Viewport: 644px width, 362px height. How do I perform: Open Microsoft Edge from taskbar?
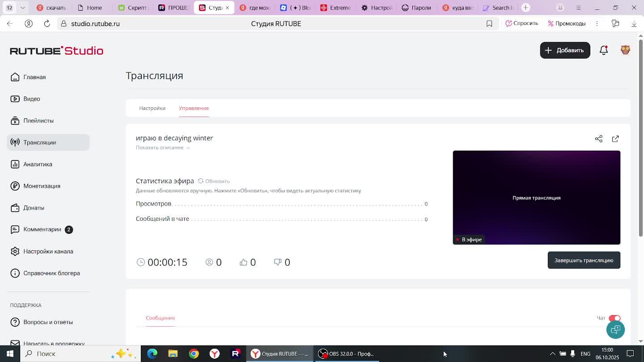pyautogui.click(x=152, y=354)
